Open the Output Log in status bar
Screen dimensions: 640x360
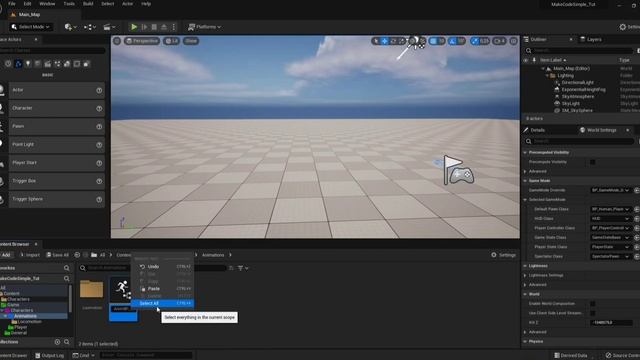49,356
